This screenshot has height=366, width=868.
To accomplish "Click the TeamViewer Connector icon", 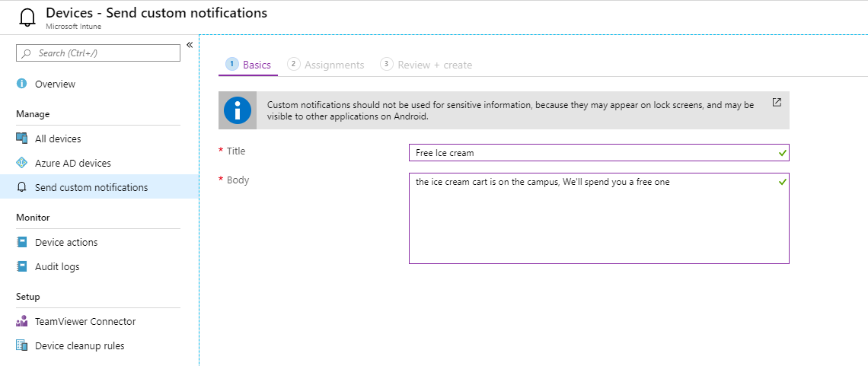I will tap(22, 321).
